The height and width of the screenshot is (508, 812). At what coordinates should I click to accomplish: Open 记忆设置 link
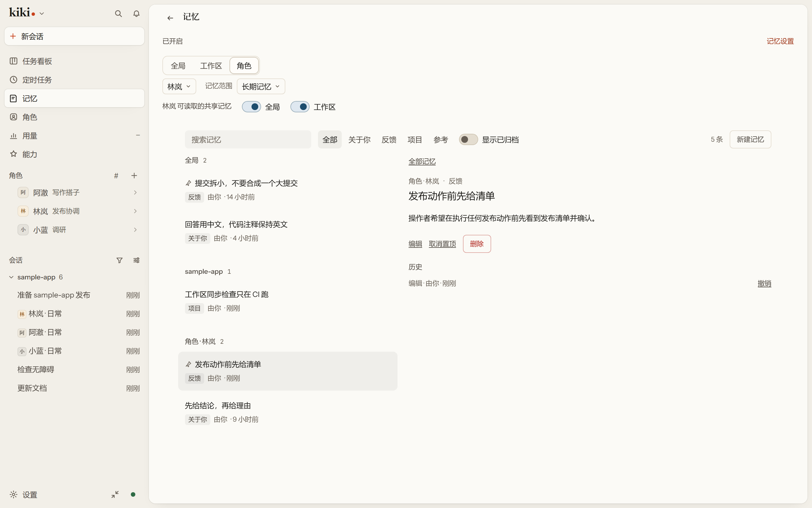coord(780,41)
